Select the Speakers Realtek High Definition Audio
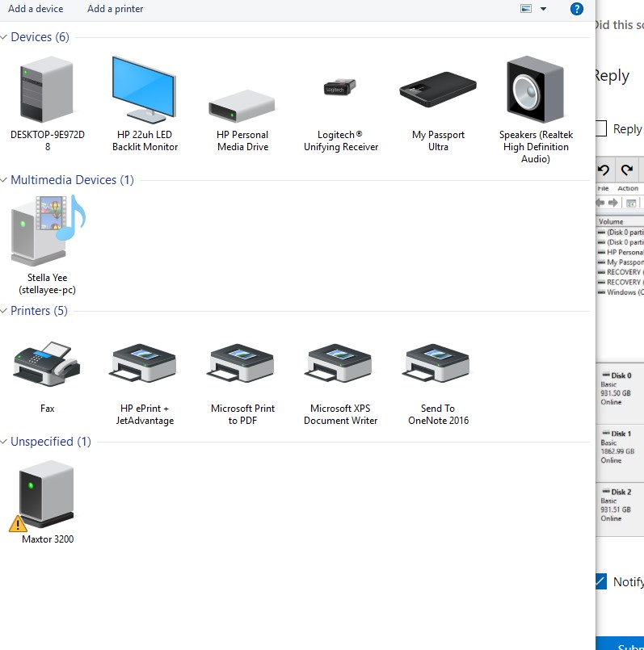This screenshot has width=644, height=650. (536, 110)
